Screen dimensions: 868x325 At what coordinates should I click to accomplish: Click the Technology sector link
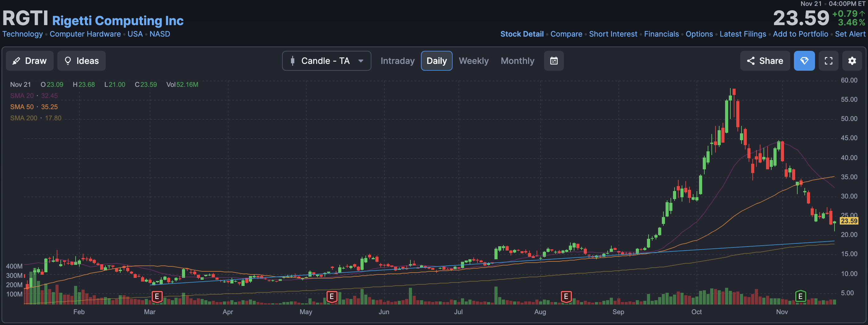(x=23, y=34)
